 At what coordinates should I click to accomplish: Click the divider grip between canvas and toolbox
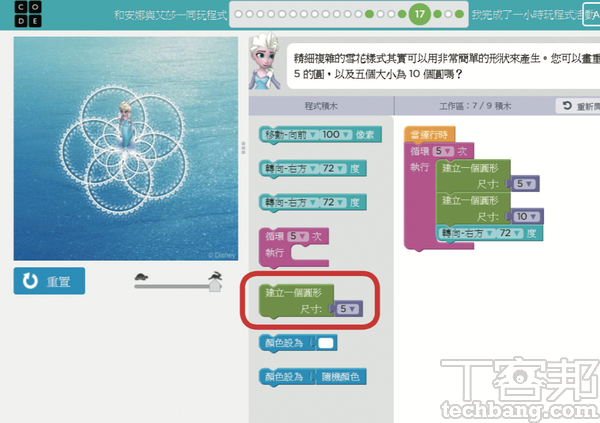click(x=243, y=148)
